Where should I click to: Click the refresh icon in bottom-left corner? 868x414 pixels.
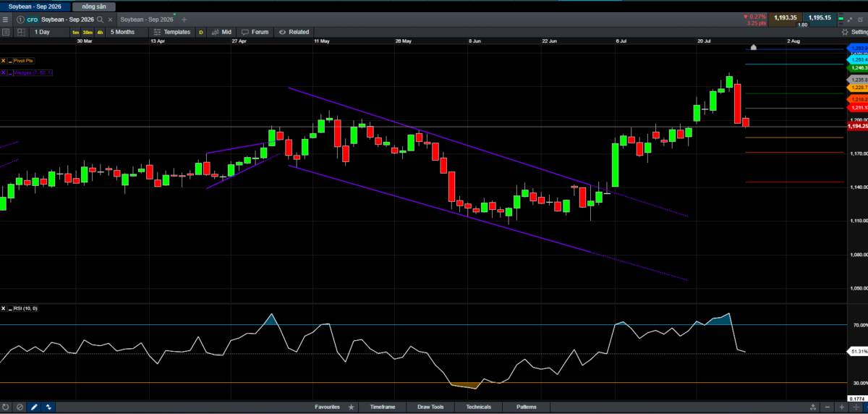pyautogui.click(x=6, y=407)
